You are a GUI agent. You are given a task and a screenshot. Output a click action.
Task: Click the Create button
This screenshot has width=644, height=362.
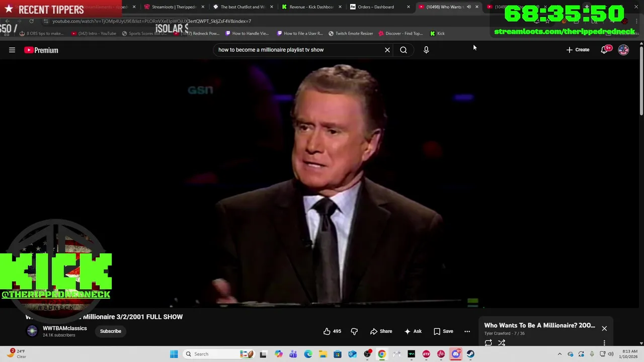(578, 50)
